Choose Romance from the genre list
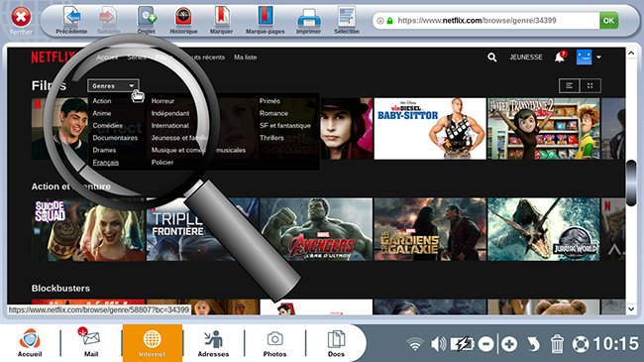This screenshot has height=362, width=644. point(273,113)
